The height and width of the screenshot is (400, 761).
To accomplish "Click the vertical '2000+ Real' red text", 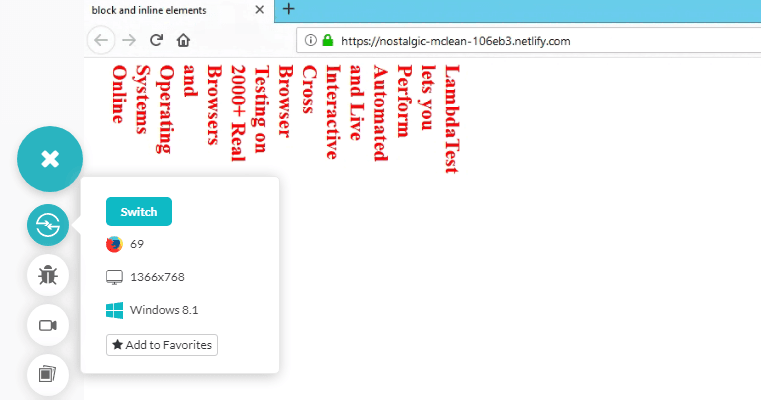I will coord(238,113).
